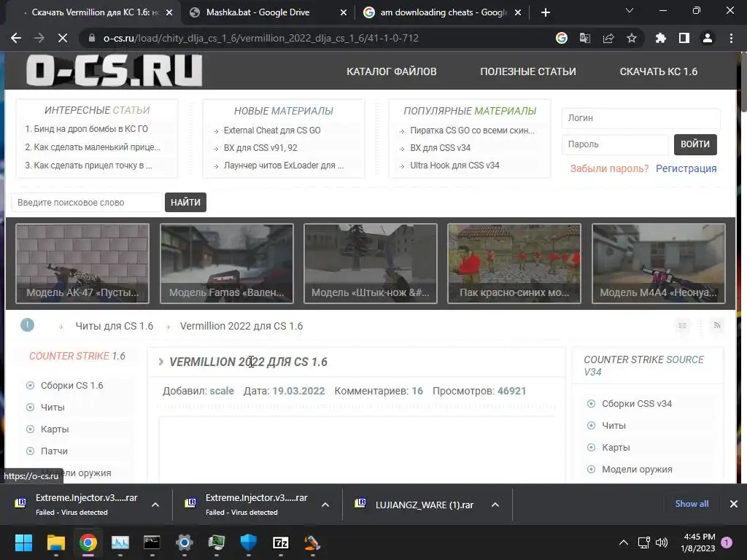
Task: Click the blue info icon in breadcrumb
Action: coord(27,324)
